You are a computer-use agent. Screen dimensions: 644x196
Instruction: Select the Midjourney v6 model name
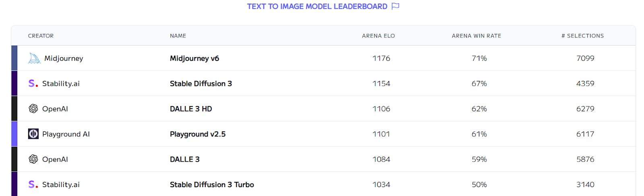pyautogui.click(x=194, y=58)
